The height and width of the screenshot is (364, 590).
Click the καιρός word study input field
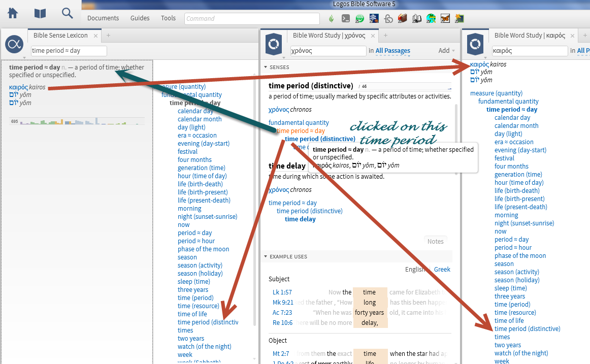tap(530, 51)
